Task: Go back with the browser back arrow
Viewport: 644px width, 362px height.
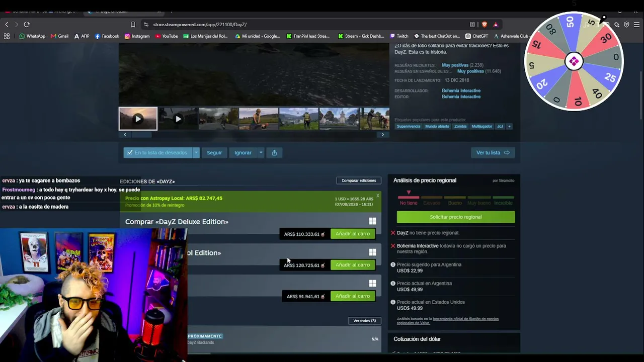Action: (7, 24)
